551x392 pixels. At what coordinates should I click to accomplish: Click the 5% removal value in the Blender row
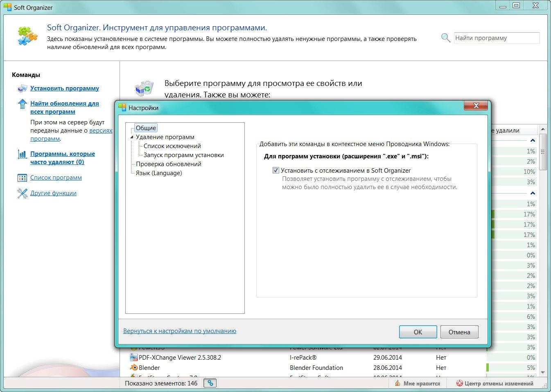531,367
